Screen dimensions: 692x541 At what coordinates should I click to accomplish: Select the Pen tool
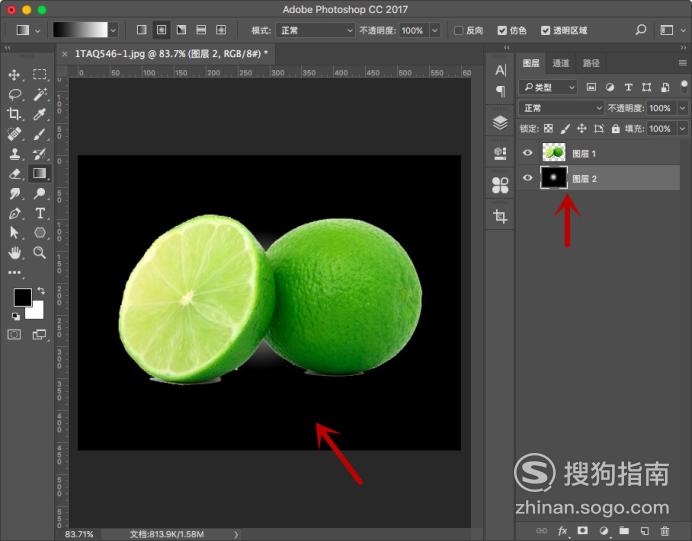pyautogui.click(x=15, y=213)
